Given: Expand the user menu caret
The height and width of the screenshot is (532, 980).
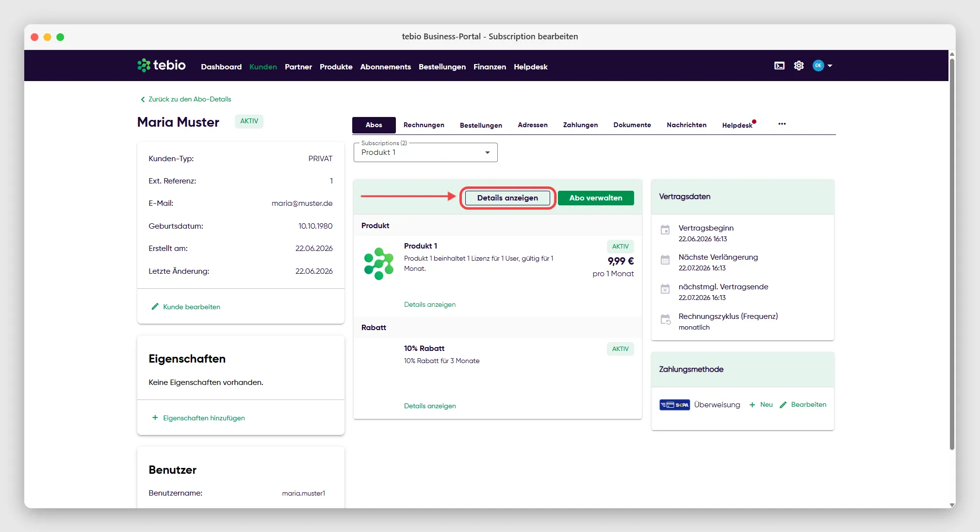Looking at the screenshot, I should click(830, 66).
